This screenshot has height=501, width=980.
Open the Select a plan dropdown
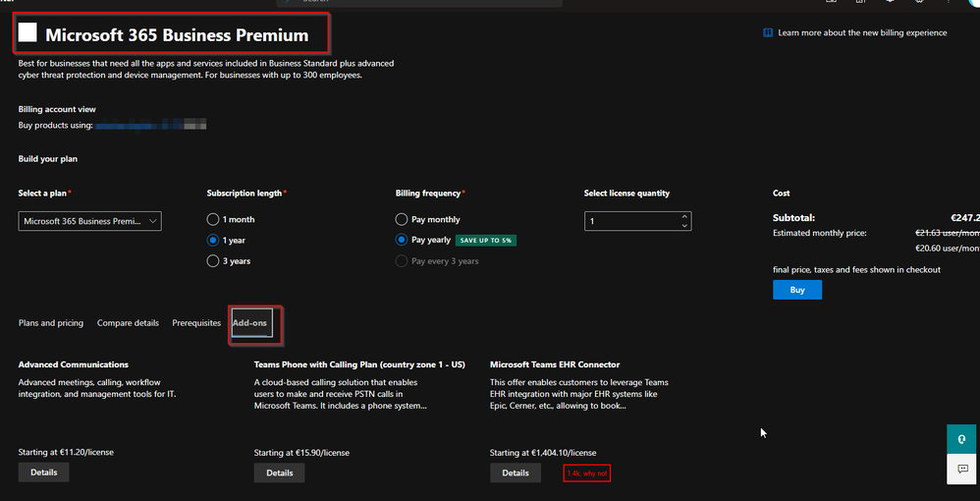[x=90, y=221]
